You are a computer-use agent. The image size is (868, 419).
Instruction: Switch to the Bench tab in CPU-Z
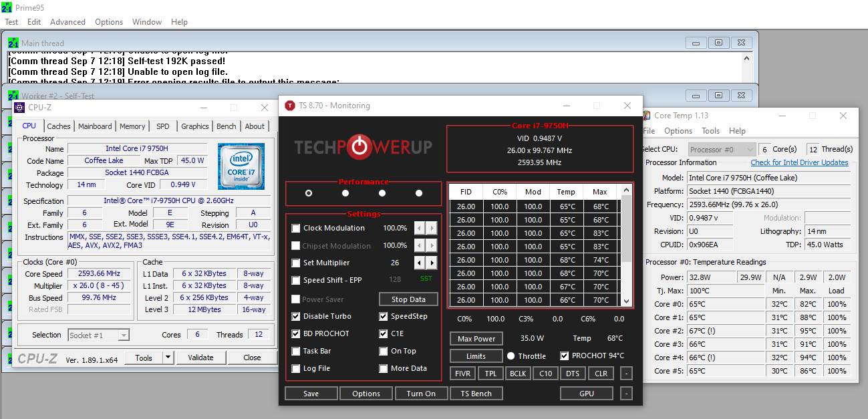coord(226,126)
